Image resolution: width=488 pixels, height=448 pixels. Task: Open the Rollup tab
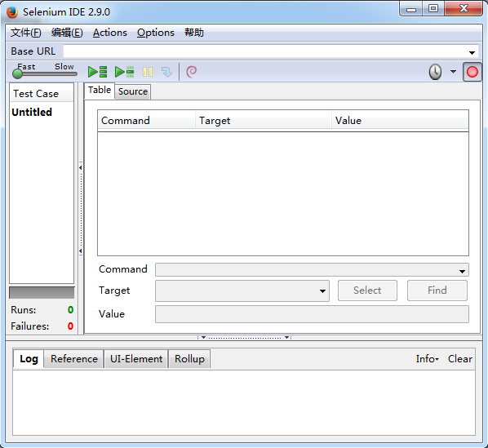[189, 359]
